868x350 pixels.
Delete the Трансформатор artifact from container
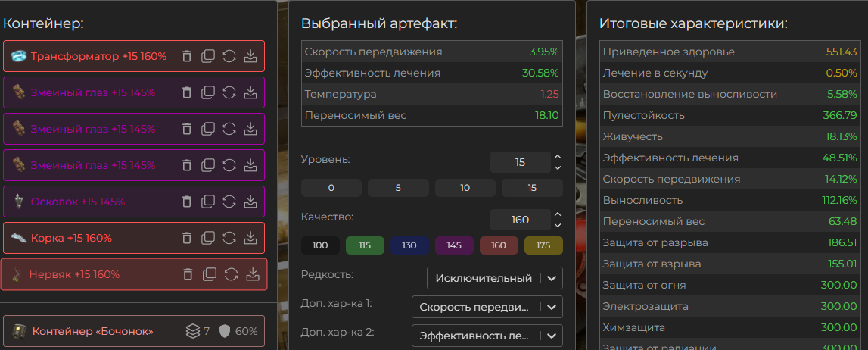point(187,56)
